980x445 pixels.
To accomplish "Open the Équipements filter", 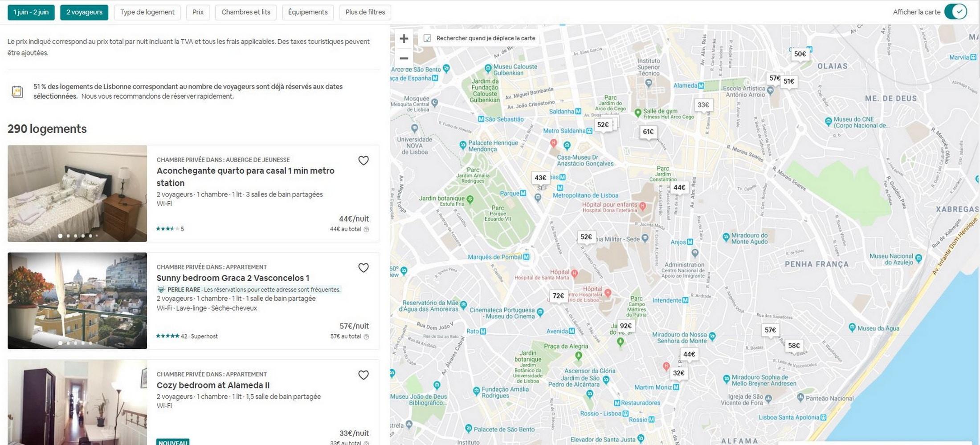I will [308, 12].
